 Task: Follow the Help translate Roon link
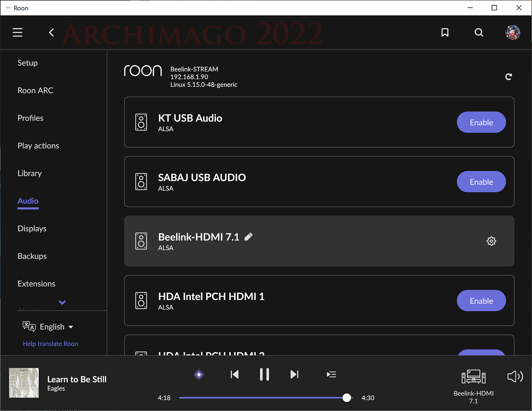50,344
